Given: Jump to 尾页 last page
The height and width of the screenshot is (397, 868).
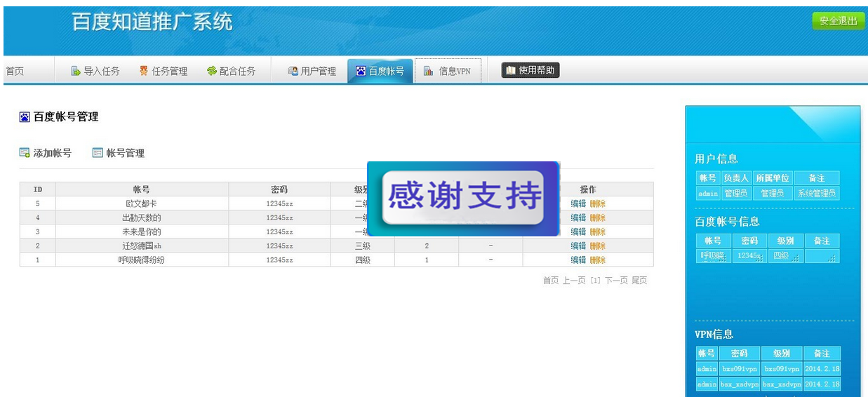Looking at the screenshot, I should coord(639,281).
